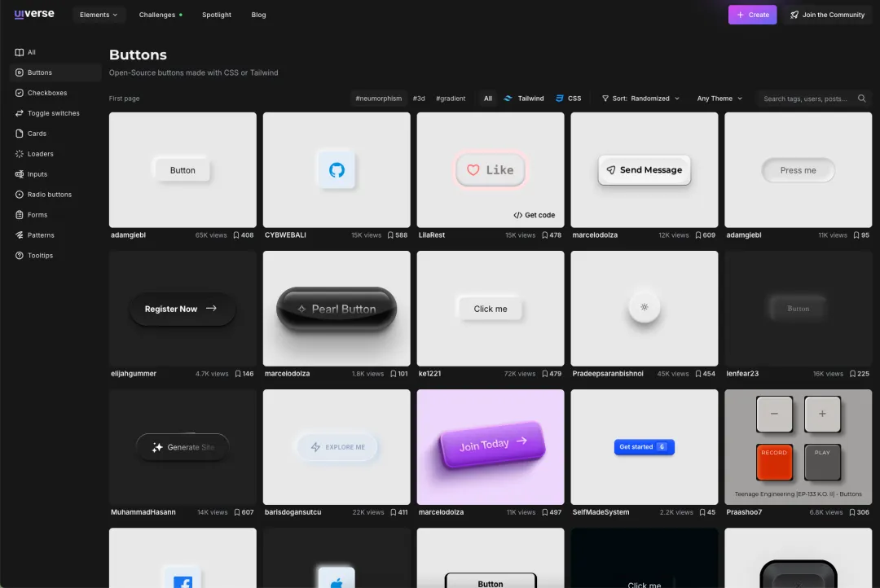880x588 pixels.
Task: Open Toggle switches sidebar icon
Action: (x=19, y=113)
